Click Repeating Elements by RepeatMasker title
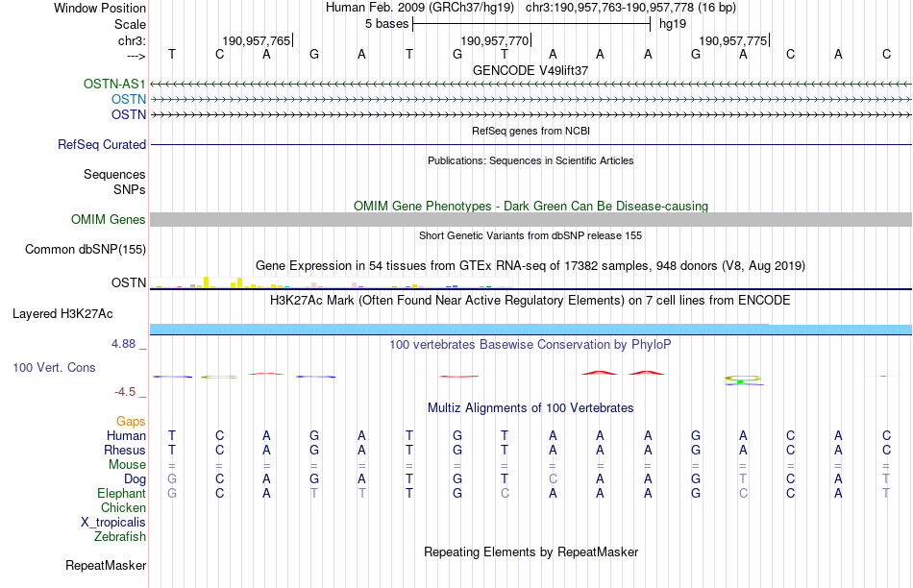Image resolution: width=913 pixels, height=588 pixels. pos(531,551)
